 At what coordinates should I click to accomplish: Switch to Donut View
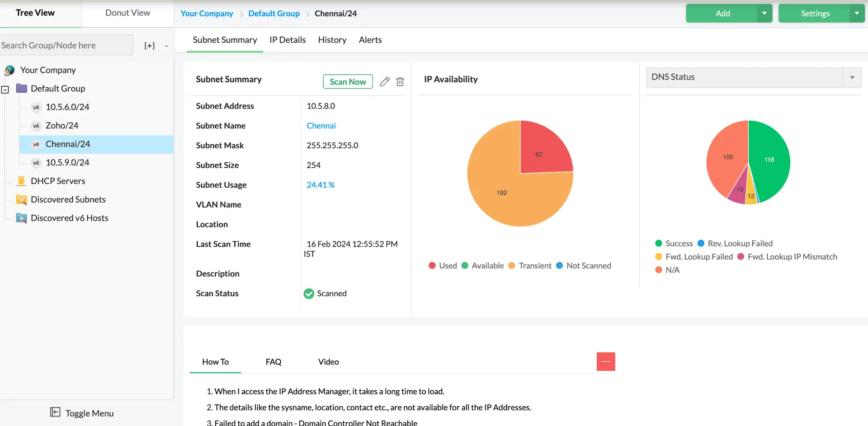[x=127, y=13]
